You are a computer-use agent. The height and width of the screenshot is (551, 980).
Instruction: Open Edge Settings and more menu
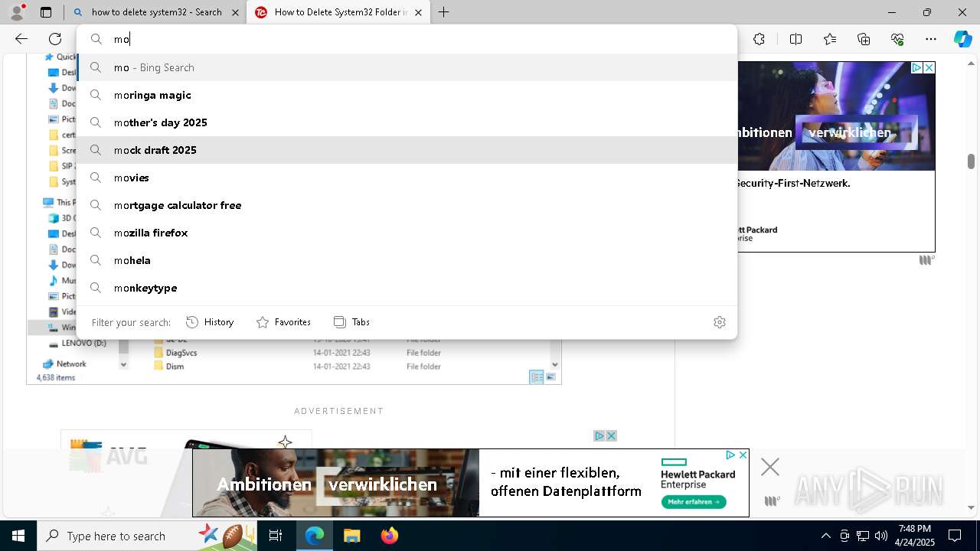point(931,39)
